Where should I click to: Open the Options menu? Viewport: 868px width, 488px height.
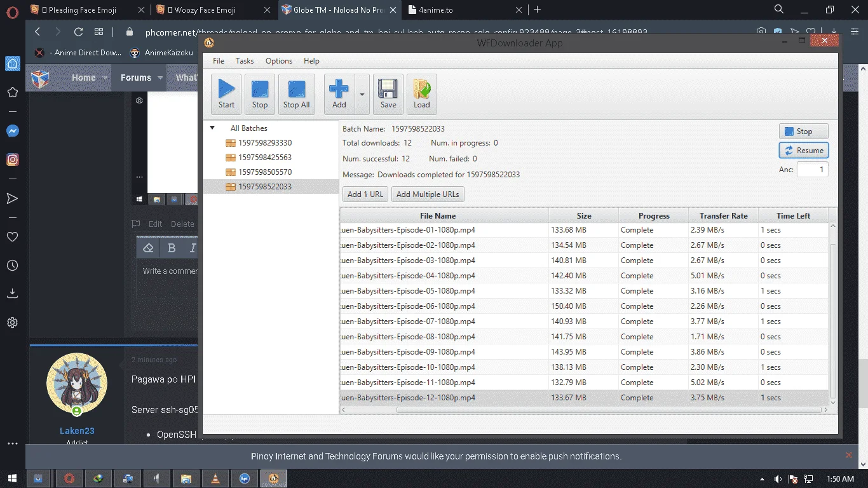click(x=279, y=61)
